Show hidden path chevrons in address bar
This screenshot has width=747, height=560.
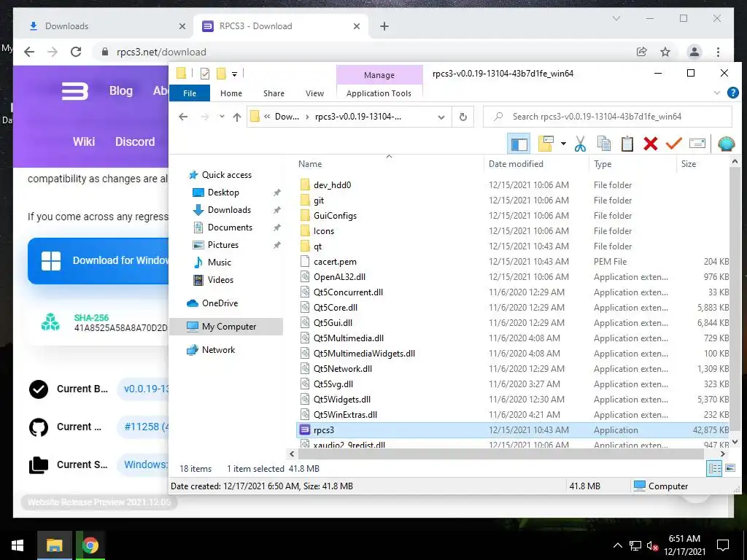coord(267,117)
